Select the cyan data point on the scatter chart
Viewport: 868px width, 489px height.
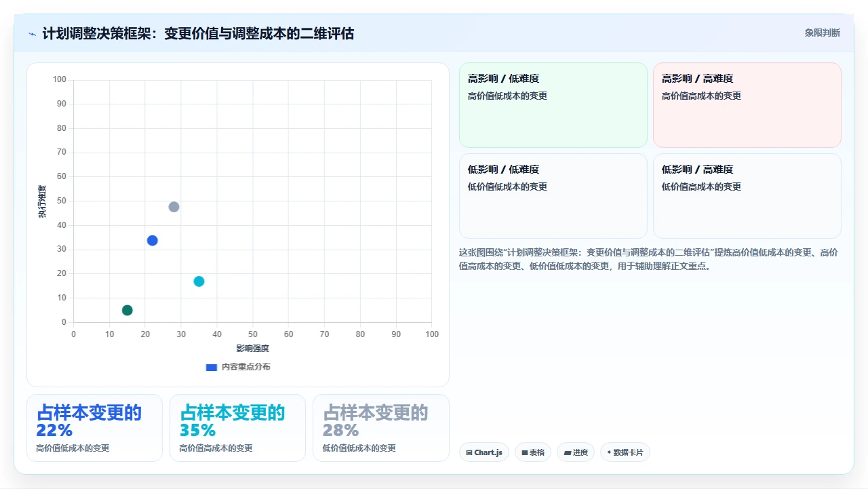pyautogui.click(x=199, y=281)
